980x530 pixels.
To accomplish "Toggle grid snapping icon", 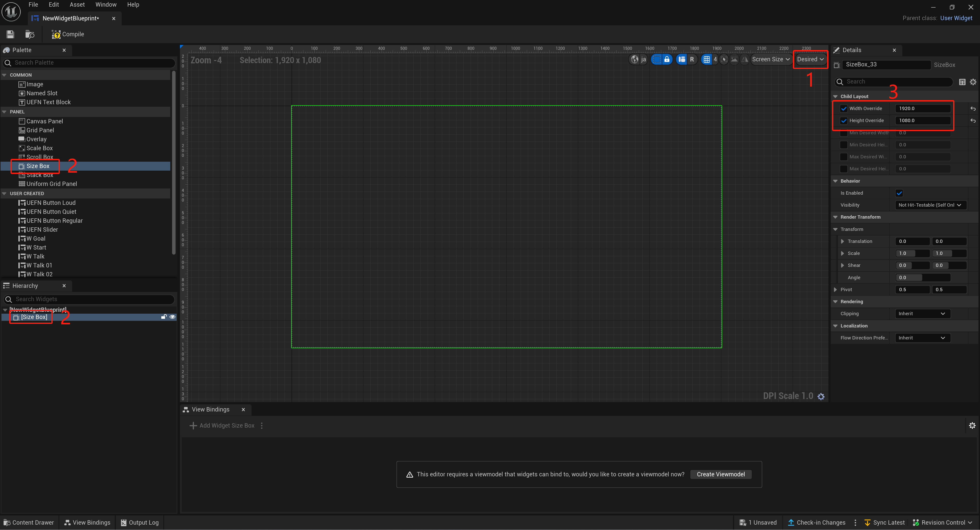I will pyautogui.click(x=706, y=59).
